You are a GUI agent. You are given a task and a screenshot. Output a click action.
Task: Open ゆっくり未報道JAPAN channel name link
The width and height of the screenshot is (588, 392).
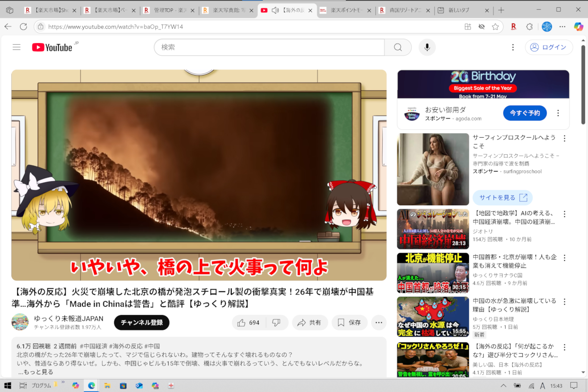point(69,318)
